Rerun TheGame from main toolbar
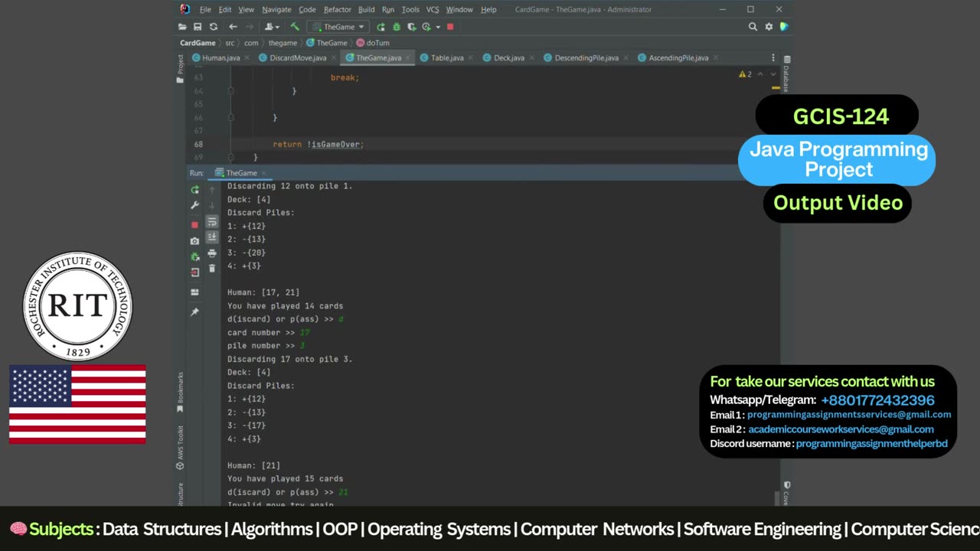980x551 pixels. tap(381, 27)
